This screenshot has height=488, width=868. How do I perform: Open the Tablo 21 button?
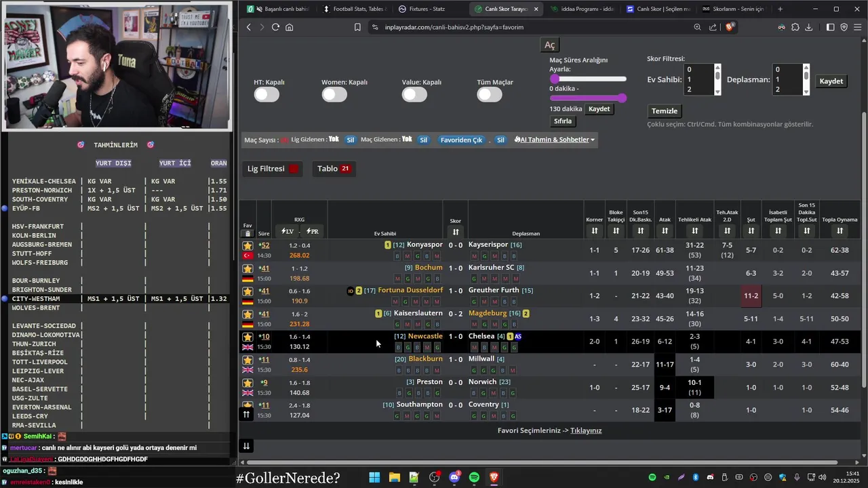pos(334,169)
